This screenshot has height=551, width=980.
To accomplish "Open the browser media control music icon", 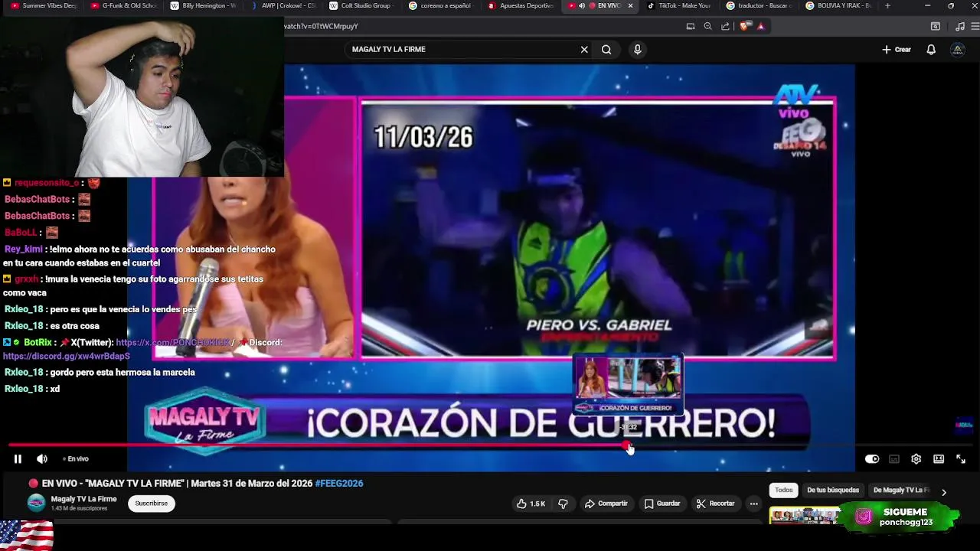I will pyautogui.click(x=960, y=26).
